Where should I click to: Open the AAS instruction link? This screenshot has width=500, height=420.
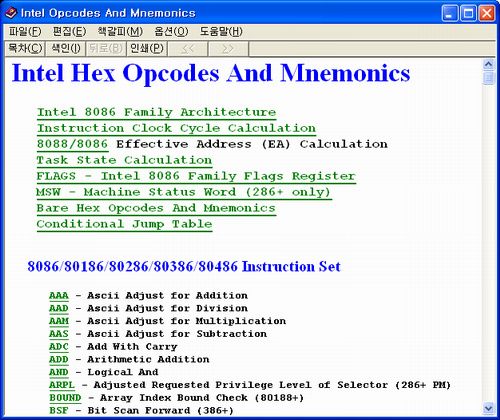[59, 334]
